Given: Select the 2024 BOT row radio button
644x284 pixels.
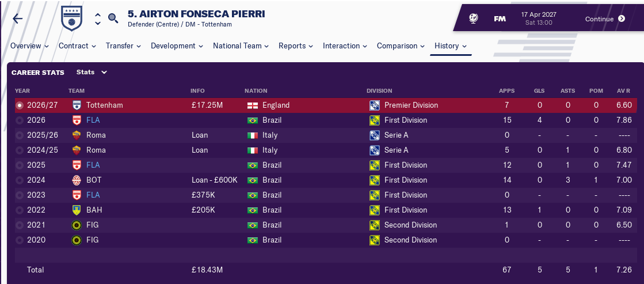Looking at the screenshot, I should coord(20,180).
